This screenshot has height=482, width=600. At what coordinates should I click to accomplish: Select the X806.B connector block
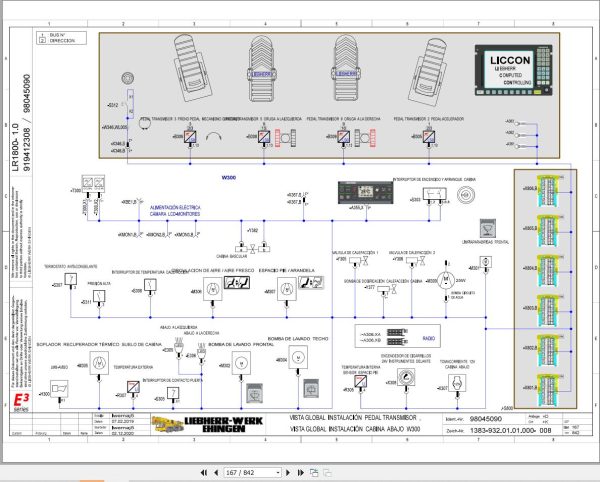548,191
